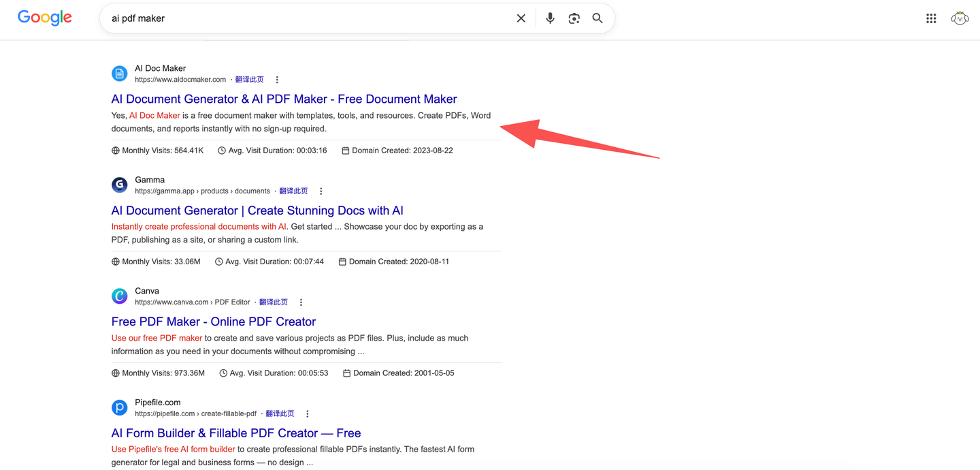Click calendar icon beside Domain Created 2023-08-22
Viewport: 980px width, 470px height.
tap(346, 151)
